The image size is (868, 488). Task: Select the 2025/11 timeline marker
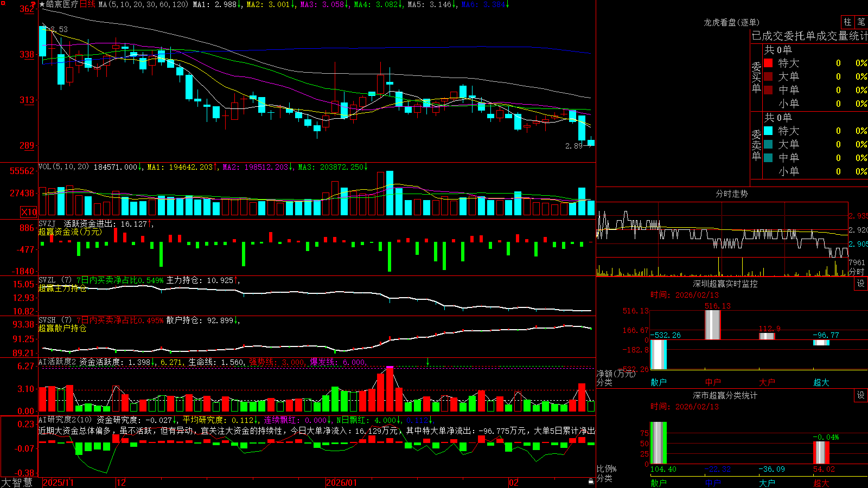(58, 483)
